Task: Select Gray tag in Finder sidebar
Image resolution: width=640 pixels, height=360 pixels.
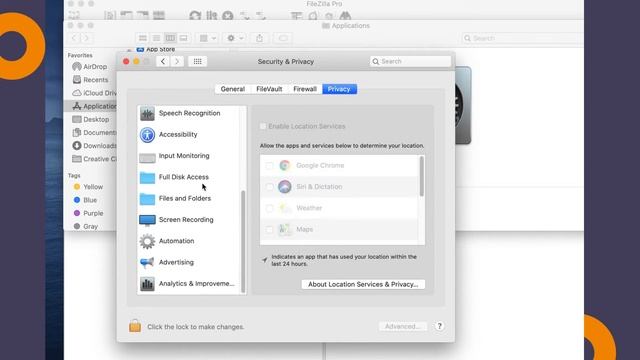Action: coord(86,226)
